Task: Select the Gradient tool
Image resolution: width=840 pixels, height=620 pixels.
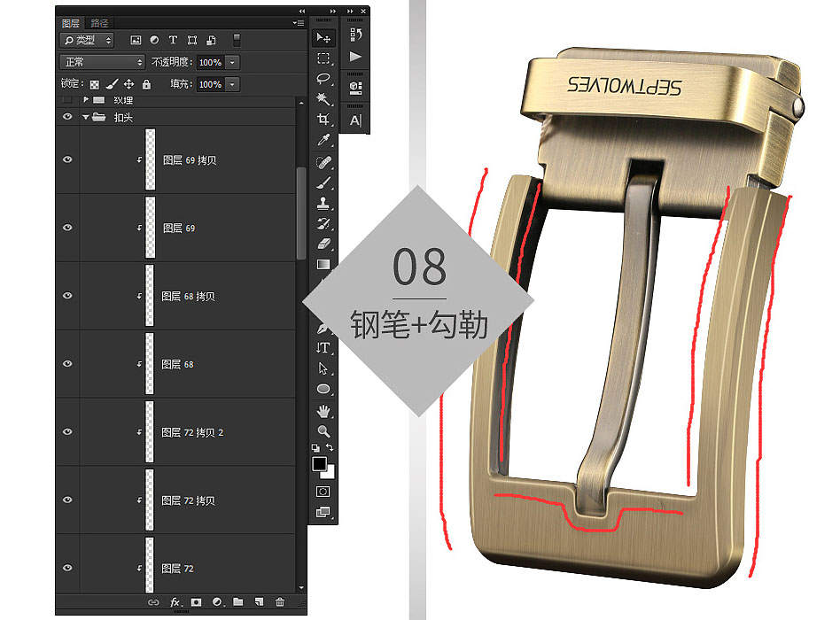Action: 323,264
